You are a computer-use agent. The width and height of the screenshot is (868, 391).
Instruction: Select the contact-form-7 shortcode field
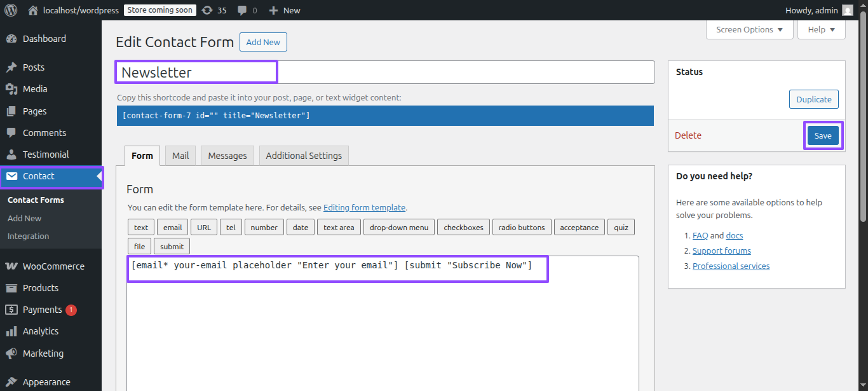[x=385, y=116]
